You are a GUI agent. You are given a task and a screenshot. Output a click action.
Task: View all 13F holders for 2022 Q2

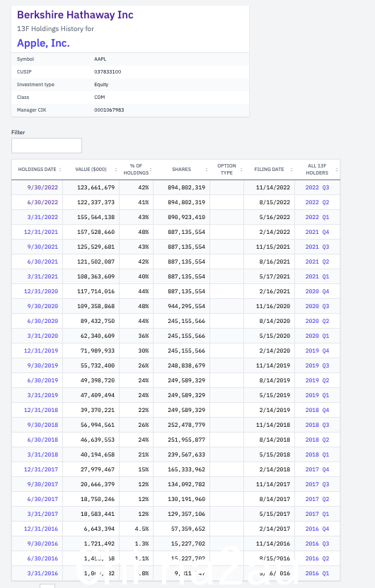[x=317, y=203]
